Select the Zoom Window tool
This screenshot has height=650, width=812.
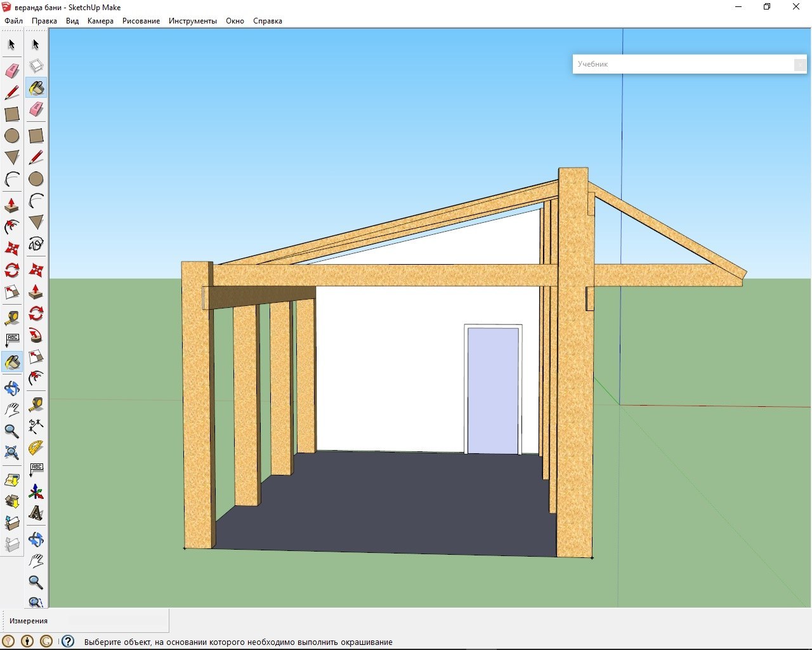tap(36, 601)
